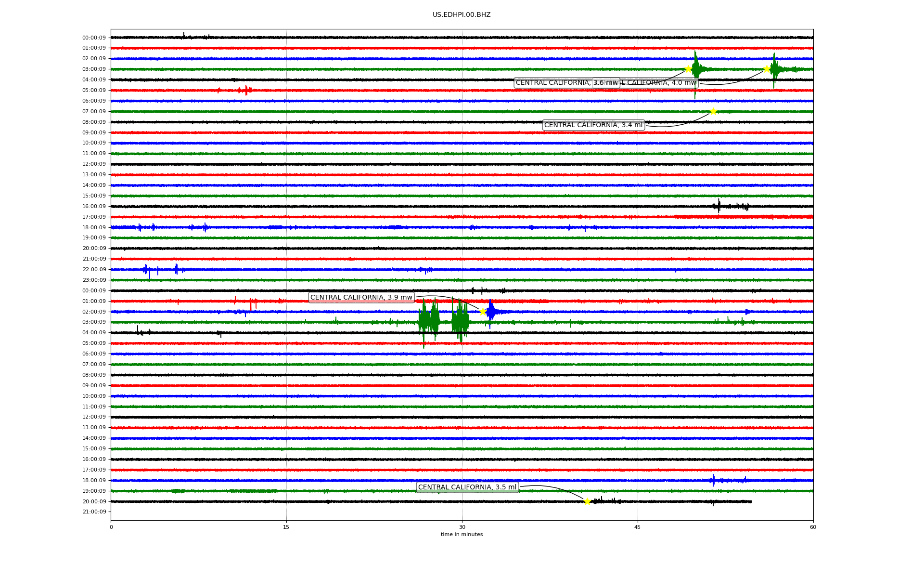Click the star marker for the 3.5 ml event

pos(587,501)
